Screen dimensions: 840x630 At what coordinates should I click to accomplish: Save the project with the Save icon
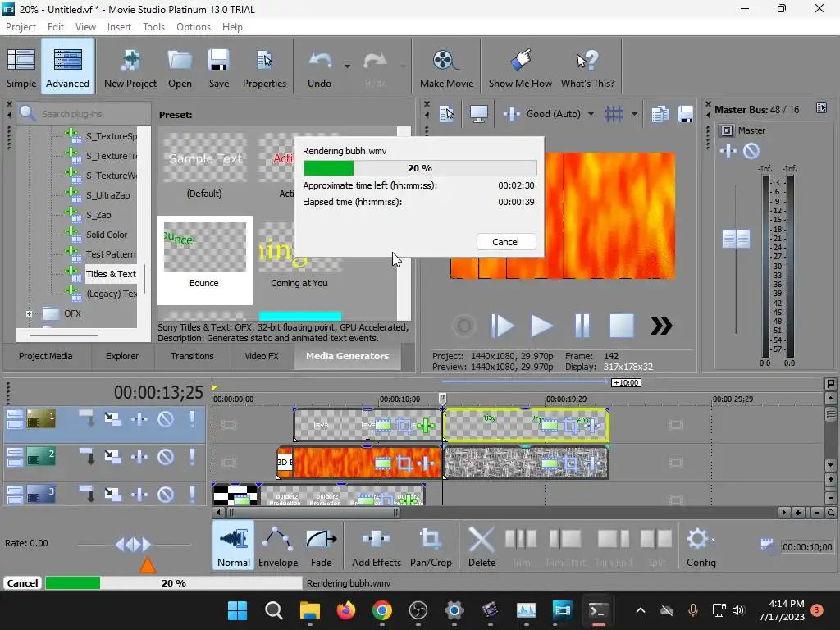[x=218, y=67]
